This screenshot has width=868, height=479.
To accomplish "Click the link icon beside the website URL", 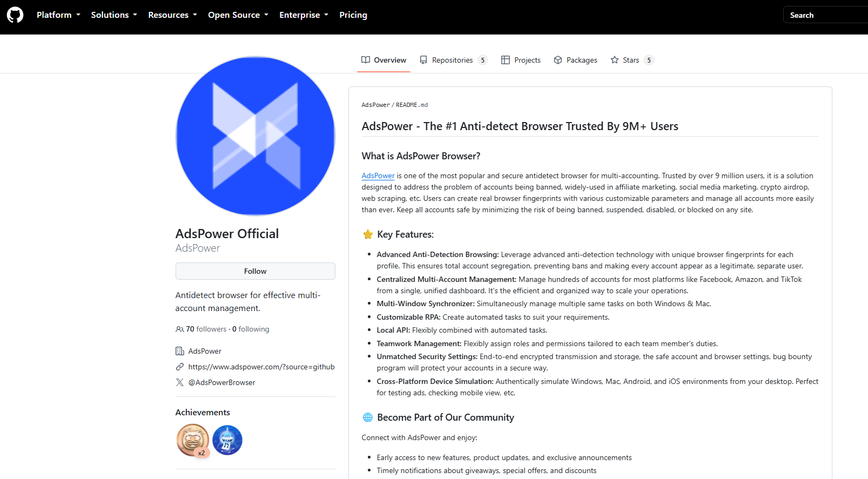I will click(x=180, y=367).
